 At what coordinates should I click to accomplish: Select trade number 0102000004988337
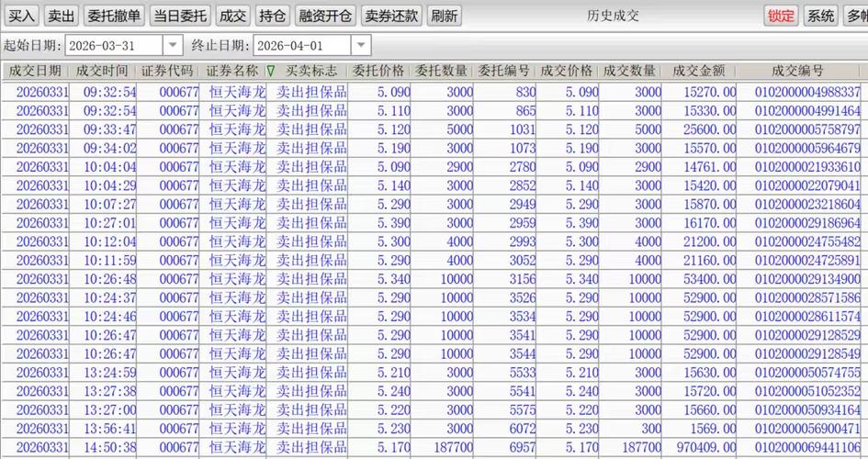807,92
